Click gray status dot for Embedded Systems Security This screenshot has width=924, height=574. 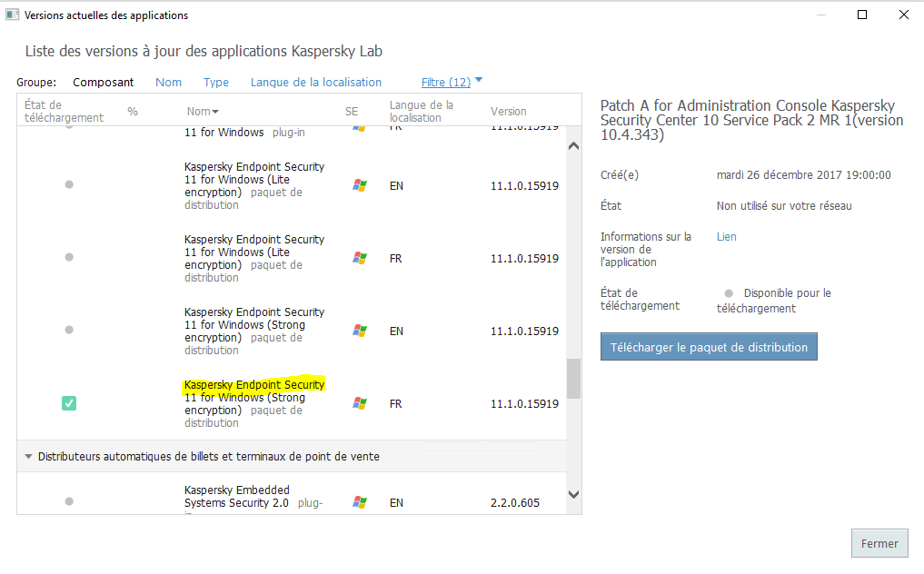(x=69, y=501)
